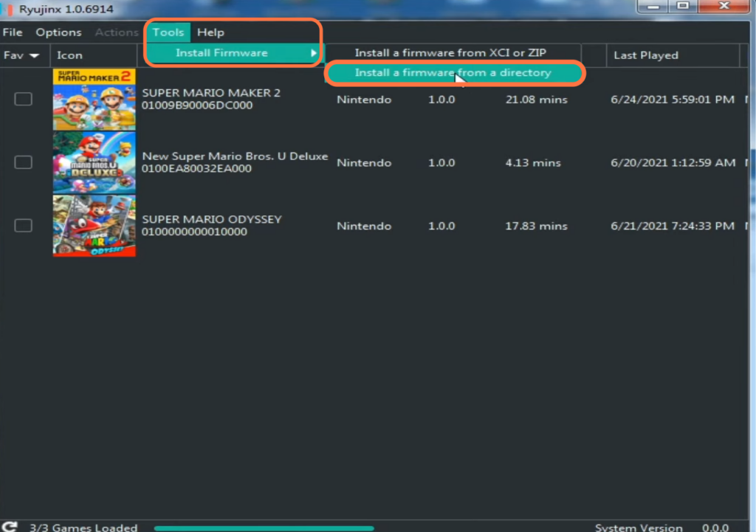Click the SUPER MARIO MAKER 2 title text
The width and height of the screenshot is (756, 532).
click(211, 93)
